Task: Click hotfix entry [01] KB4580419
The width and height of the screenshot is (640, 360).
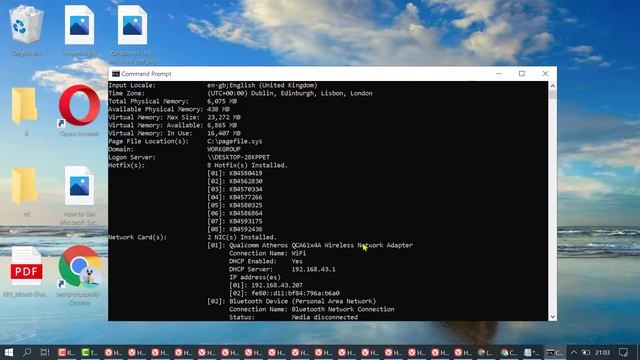Action: click(235, 173)
